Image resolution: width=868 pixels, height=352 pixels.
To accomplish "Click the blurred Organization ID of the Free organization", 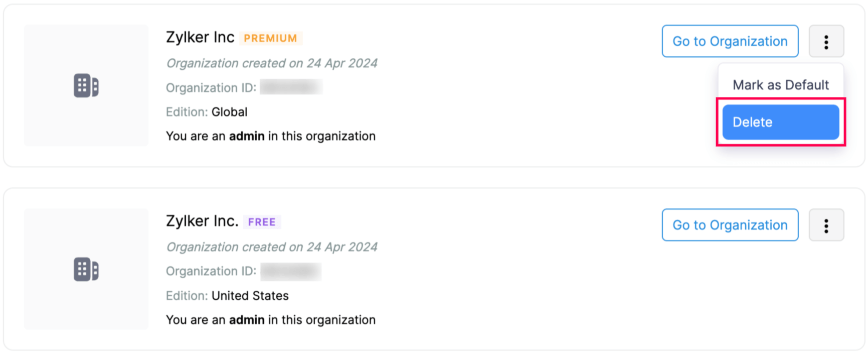I will [291, 271].
